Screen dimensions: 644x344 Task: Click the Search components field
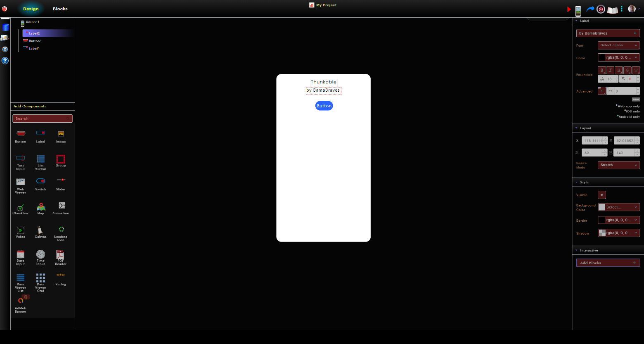click(x=43, y=119)
